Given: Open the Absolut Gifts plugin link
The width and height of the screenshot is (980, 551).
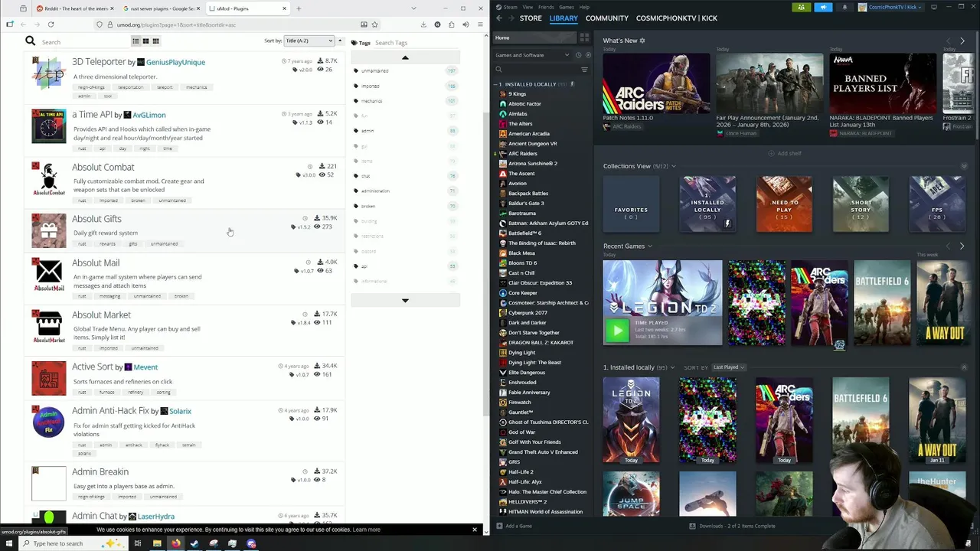Looking at the screenshot, I should tap(96, 219).
